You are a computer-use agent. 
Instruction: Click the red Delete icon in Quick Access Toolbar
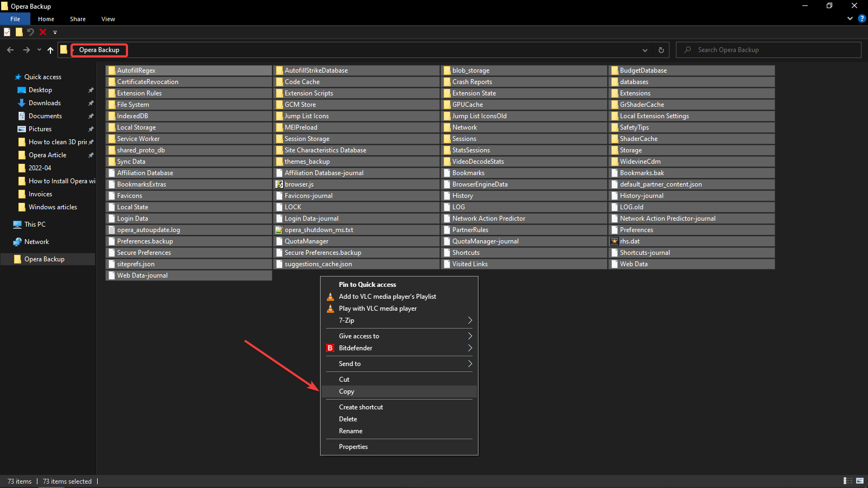pos(42,32)
